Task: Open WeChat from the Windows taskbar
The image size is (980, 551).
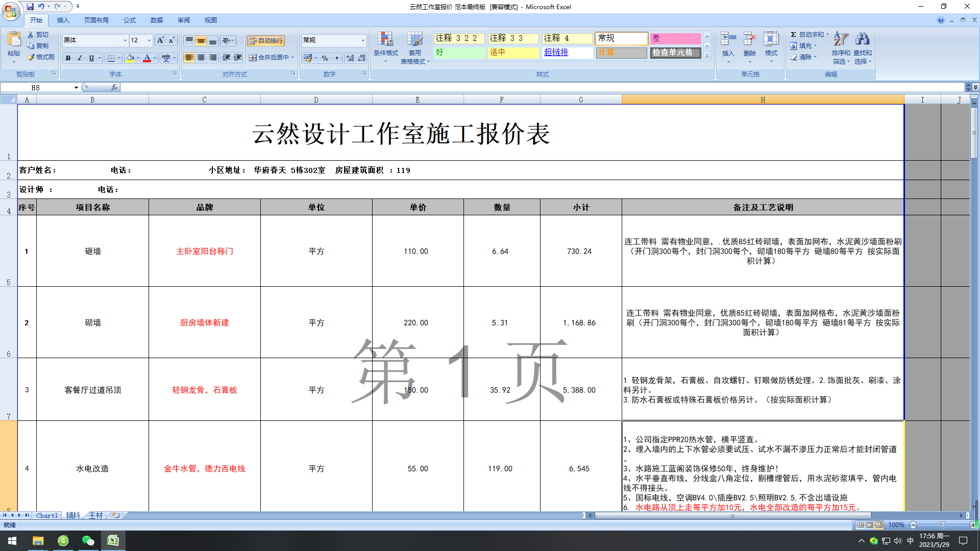Action: pyautogui.click(x=88, y=541)
